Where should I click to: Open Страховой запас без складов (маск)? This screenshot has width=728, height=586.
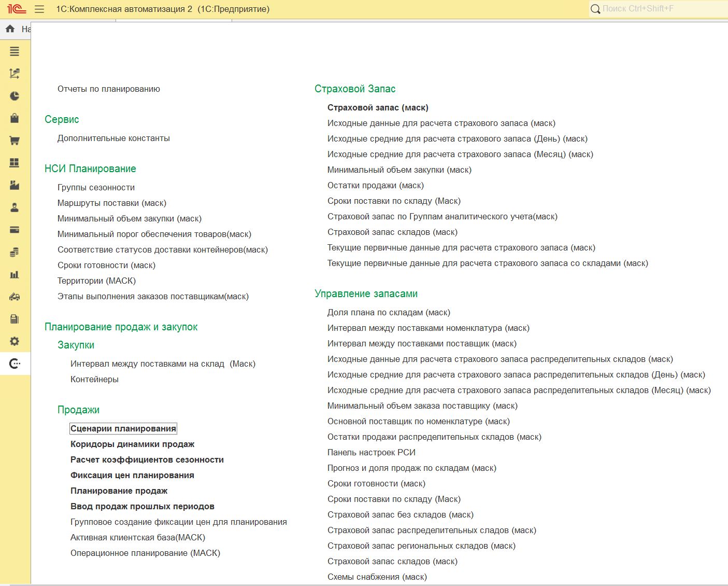tap(401, 515)
